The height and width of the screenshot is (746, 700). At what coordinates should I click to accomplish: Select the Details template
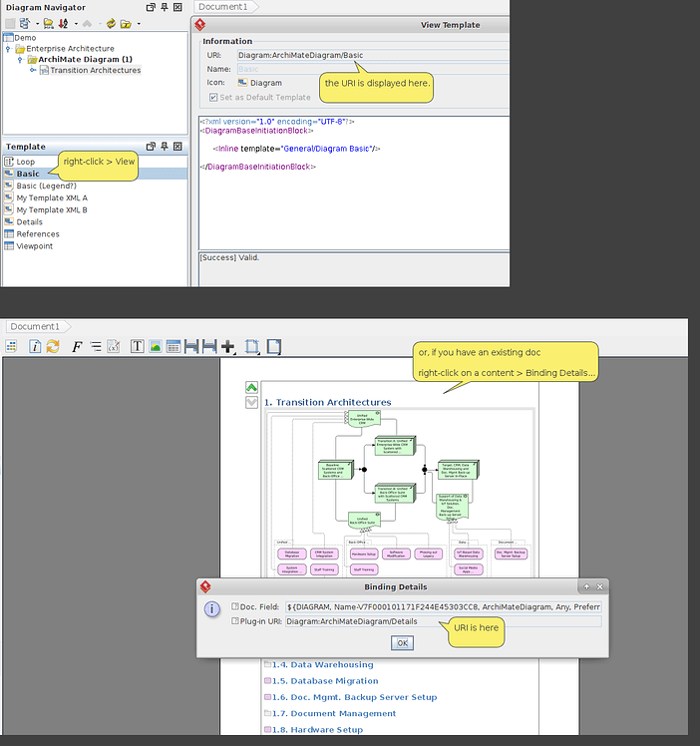30,222
